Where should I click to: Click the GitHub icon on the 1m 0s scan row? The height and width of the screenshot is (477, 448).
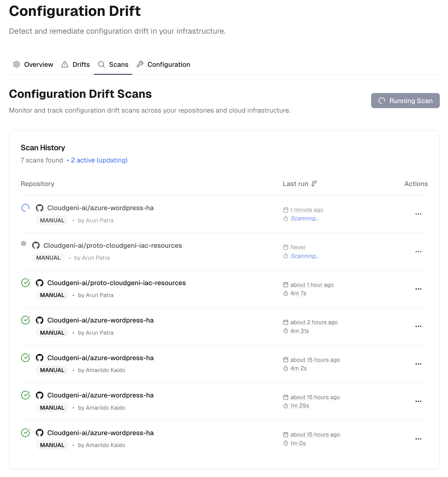pyautogui.click(x=39, y=433)
